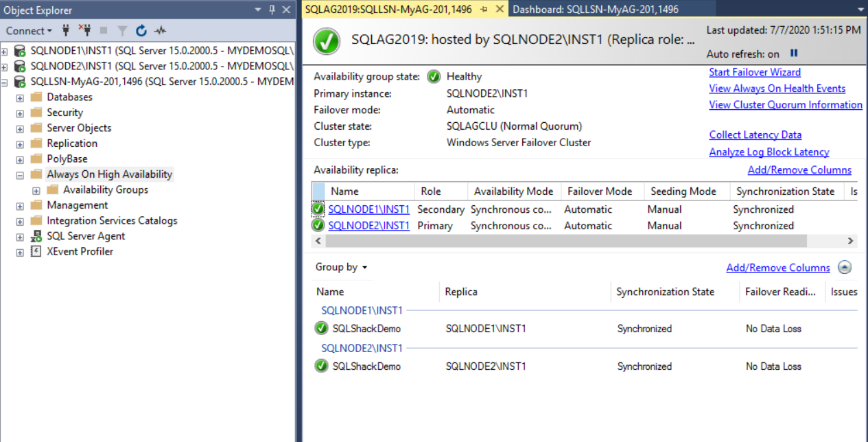868x442 pixels.
Task: Click the Connect Object Explorer plug icon
Action: 66,30
